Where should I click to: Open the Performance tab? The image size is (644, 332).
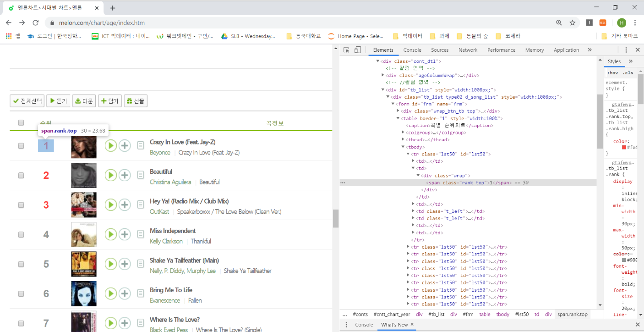[x=501, y=50]
